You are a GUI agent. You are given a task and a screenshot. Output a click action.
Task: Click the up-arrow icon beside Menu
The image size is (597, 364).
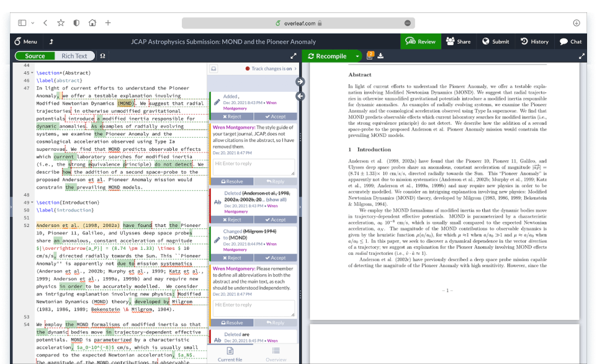point(51,42)
